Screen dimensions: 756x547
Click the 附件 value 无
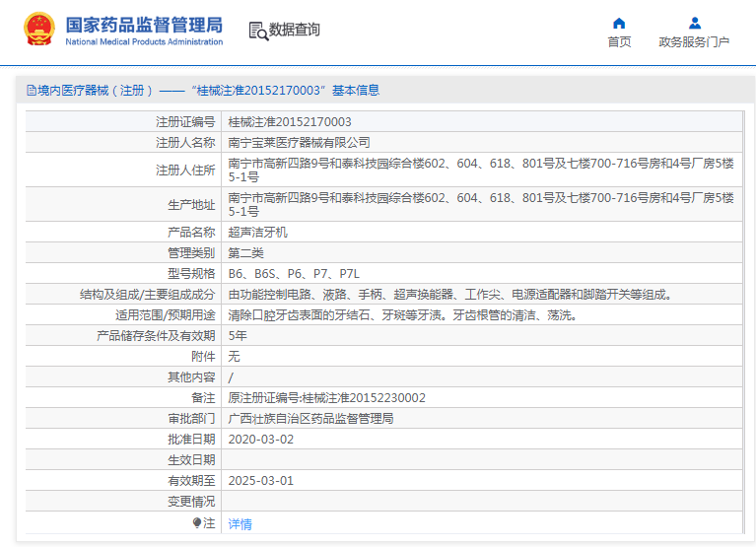tap(234, 357)
